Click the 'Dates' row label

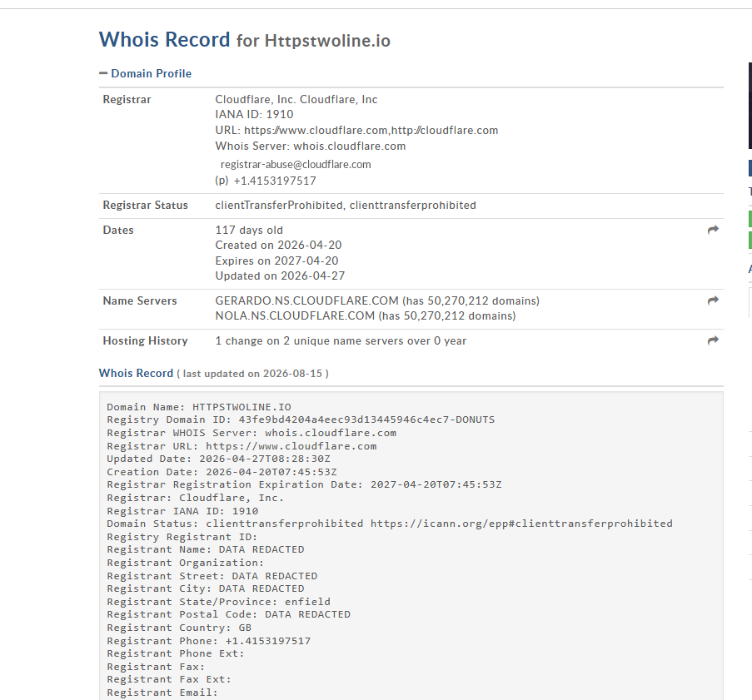click(x=118, y=230)
